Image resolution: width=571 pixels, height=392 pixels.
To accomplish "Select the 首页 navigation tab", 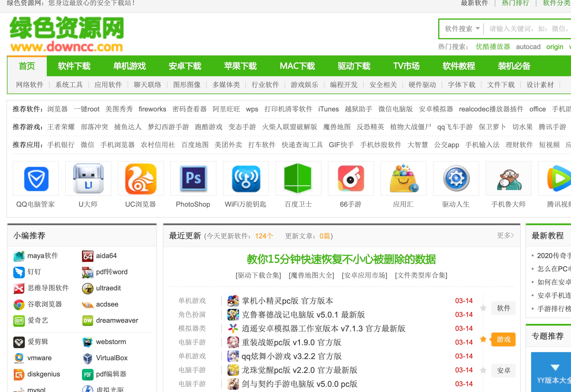I will (27, 66).
